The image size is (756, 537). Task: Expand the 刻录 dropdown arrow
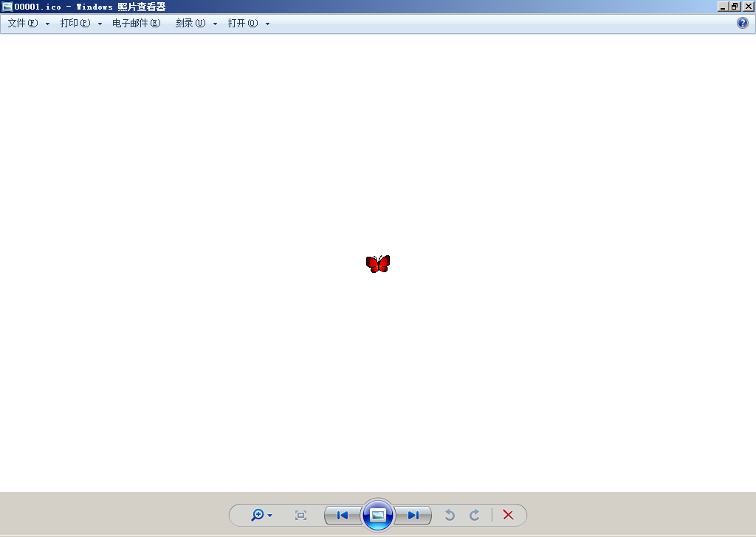pos(216,24)
